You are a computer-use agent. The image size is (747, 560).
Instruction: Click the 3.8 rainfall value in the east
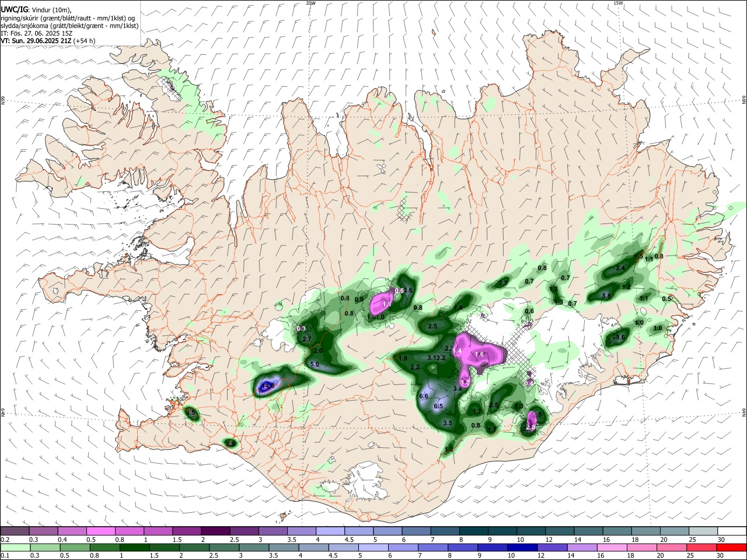point(606,296)
